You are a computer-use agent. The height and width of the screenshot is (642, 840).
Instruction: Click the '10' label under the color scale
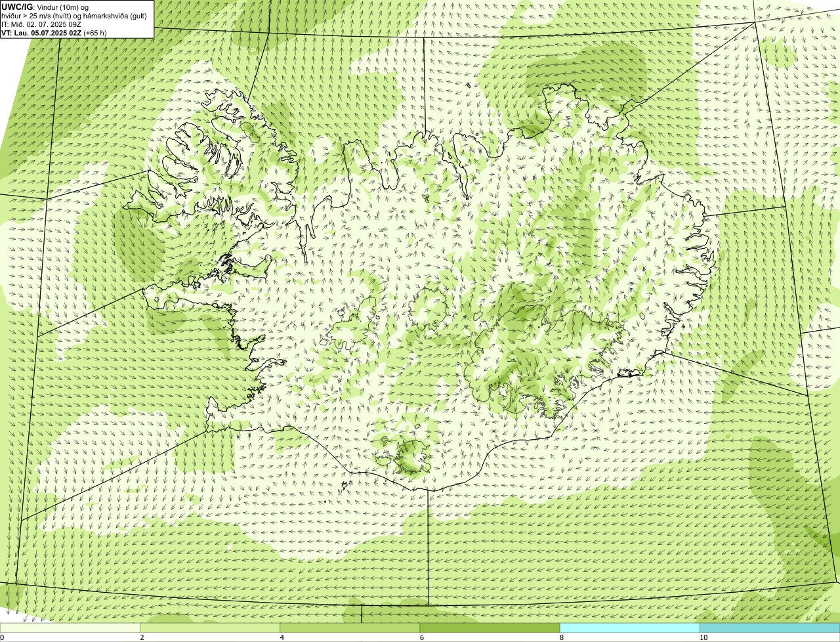coord(703,637)
